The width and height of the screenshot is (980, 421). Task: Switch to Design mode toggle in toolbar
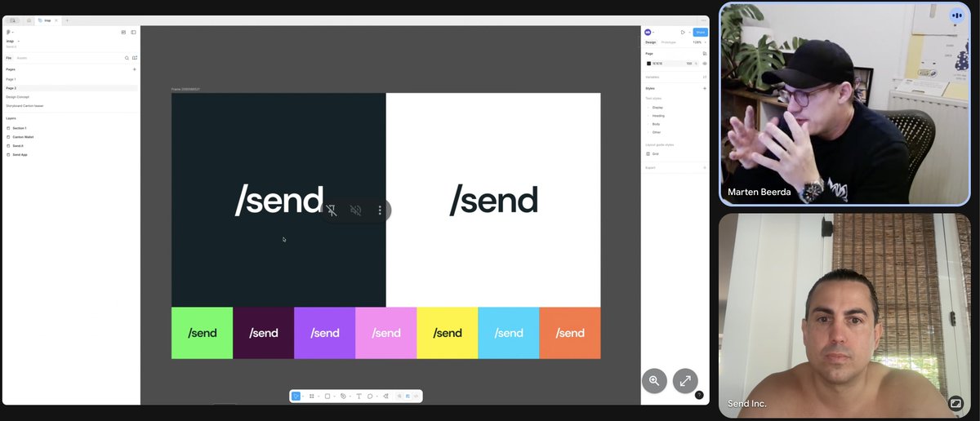point(408,396)
